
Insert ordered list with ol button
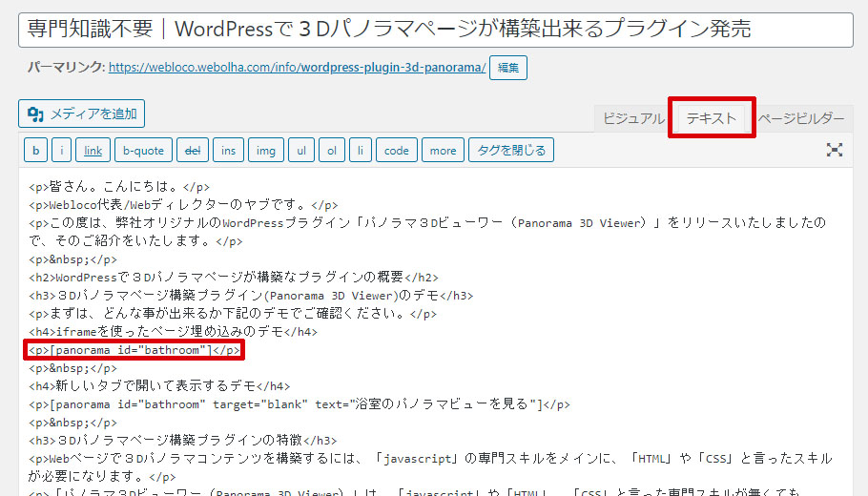coord(332,150)
